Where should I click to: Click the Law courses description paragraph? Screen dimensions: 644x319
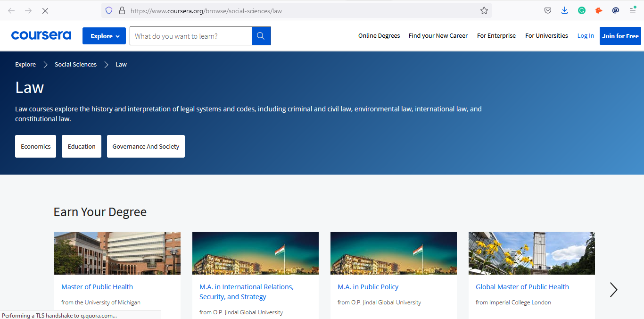pyautogui.click(x=248, y=114)
